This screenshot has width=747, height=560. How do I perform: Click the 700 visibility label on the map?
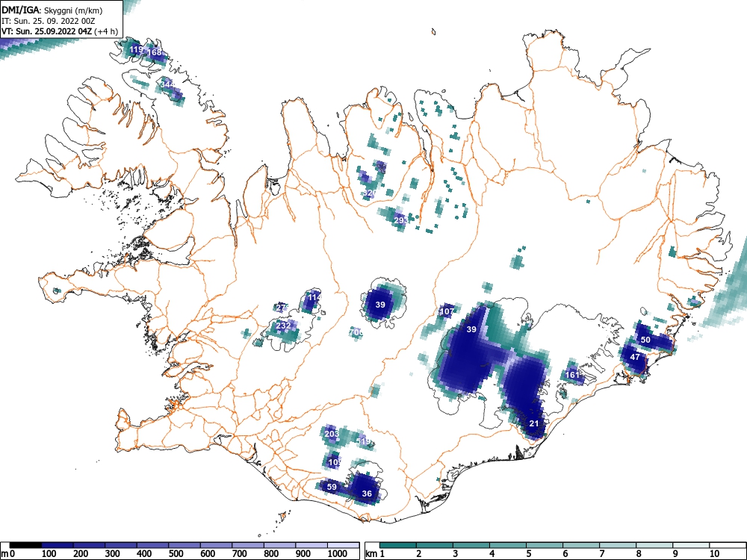(356, 332)
